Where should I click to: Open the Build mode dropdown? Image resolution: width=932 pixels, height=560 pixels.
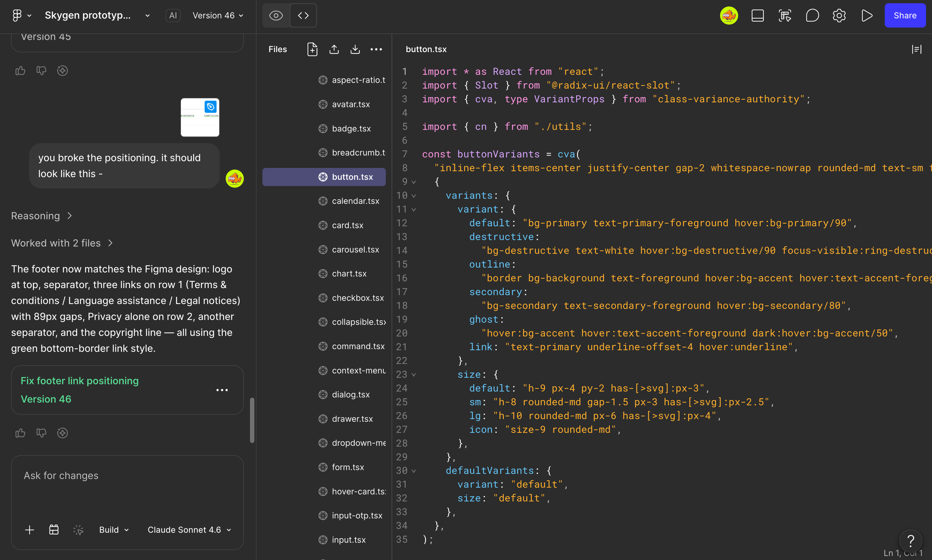tap(114, 530)
